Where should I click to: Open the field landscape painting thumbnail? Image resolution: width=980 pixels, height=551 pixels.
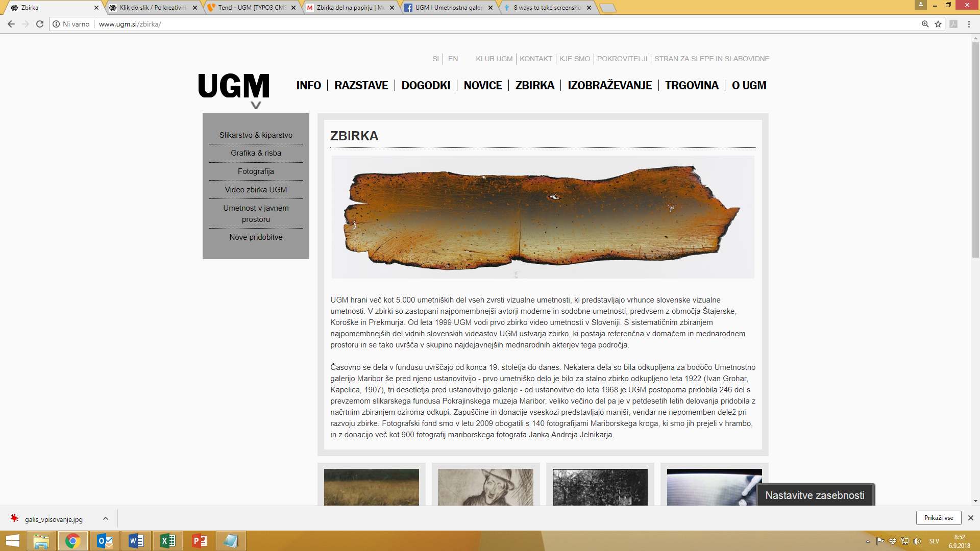coord(372,487)
